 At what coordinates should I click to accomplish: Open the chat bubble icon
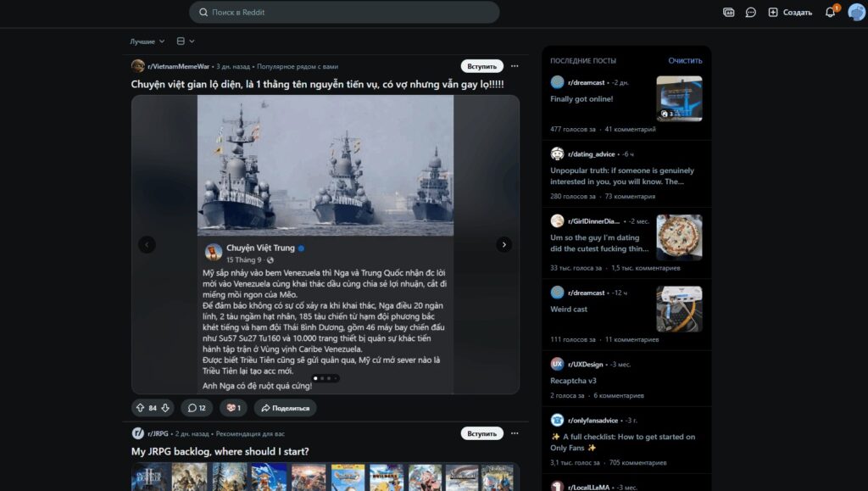[x=751, y=12]
